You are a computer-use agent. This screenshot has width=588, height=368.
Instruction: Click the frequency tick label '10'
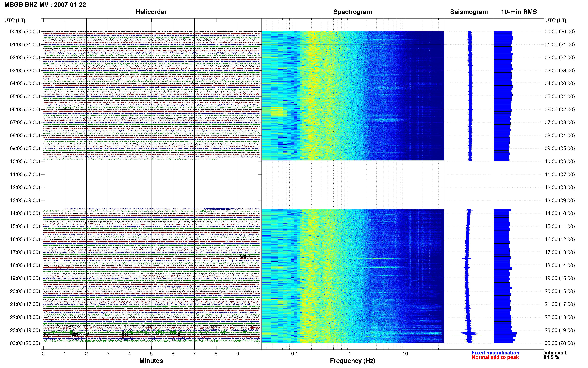[x=405, y=354]
